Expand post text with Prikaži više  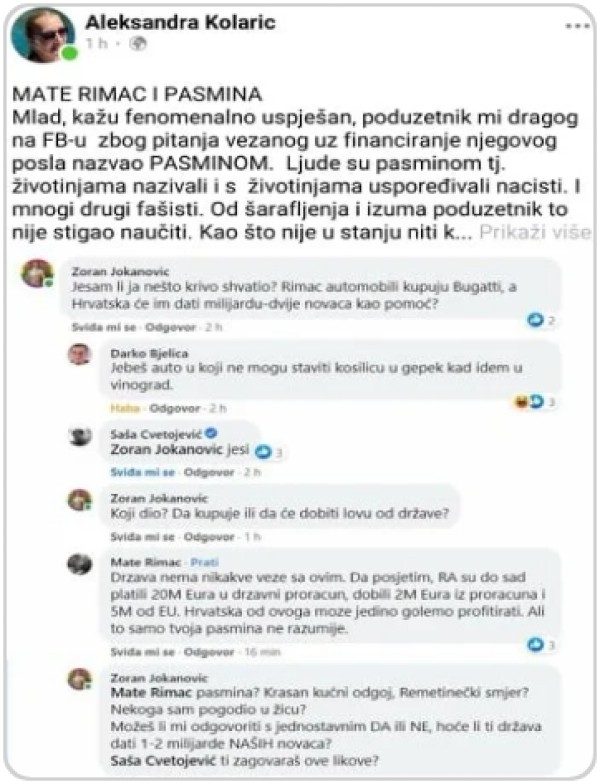click(535, 232)
